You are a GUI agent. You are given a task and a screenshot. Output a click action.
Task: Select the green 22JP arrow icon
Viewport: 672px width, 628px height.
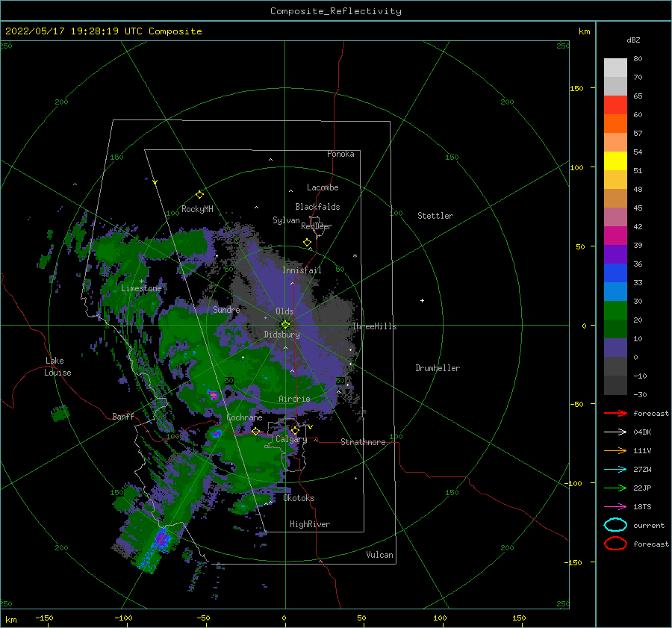(x=615, y=488)
